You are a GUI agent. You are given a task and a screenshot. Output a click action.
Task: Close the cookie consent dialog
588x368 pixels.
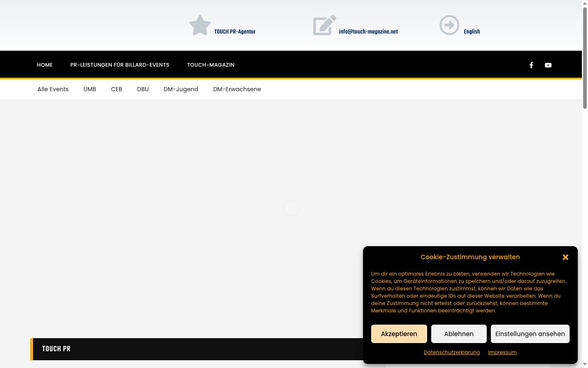pos(566,257)
